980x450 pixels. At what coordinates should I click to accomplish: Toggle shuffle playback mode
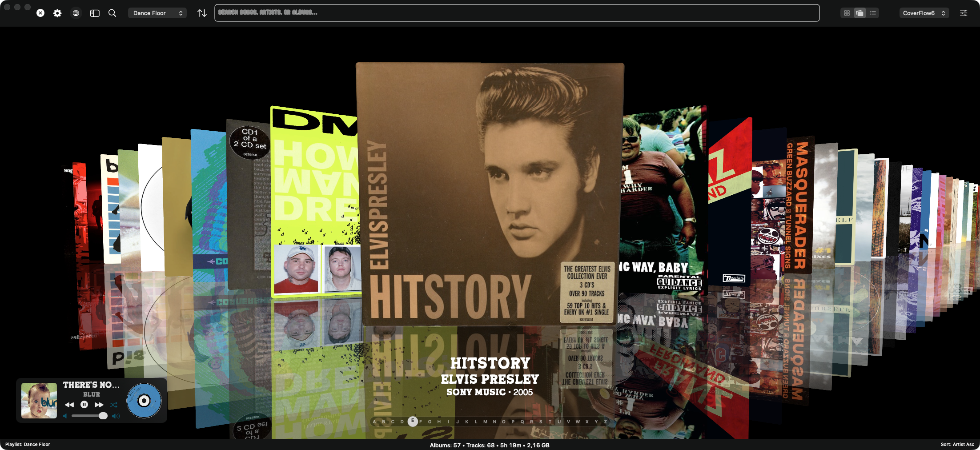(x=114, y=405)
